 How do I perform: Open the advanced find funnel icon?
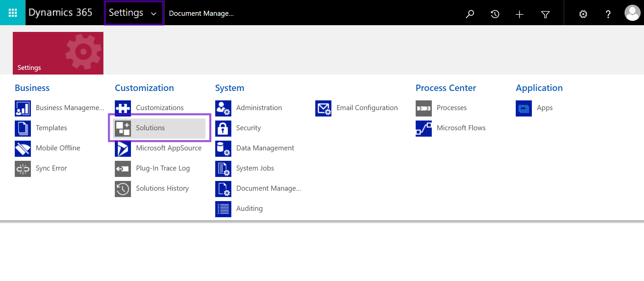pyautogui.click(x=545, y=14)
